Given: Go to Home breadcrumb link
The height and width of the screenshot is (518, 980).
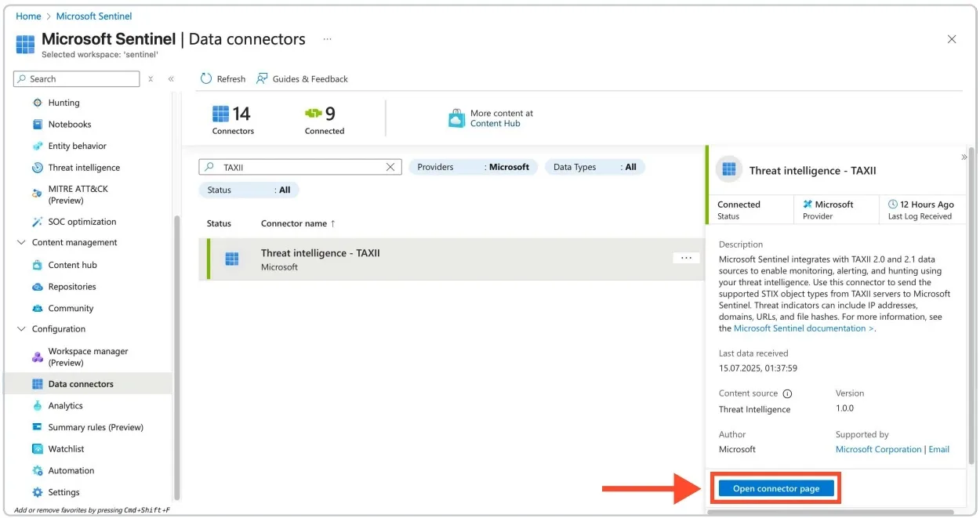Looking at the screenshot, I should [29, 16].
